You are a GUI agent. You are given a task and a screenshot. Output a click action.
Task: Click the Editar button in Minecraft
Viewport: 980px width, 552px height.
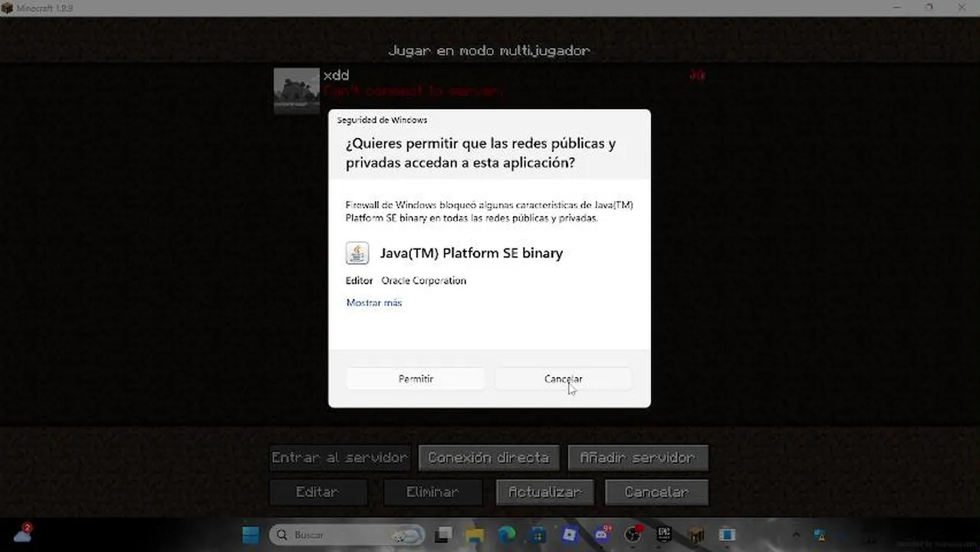coord(318,492)
